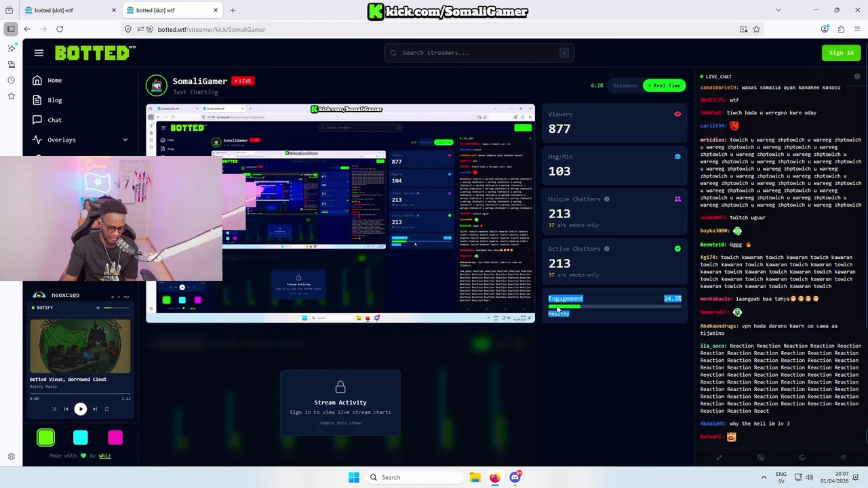Click the BOTTED logo
The height and width of the screenshot is (488, 868).
pyautogui.click(x=95, y=53)
